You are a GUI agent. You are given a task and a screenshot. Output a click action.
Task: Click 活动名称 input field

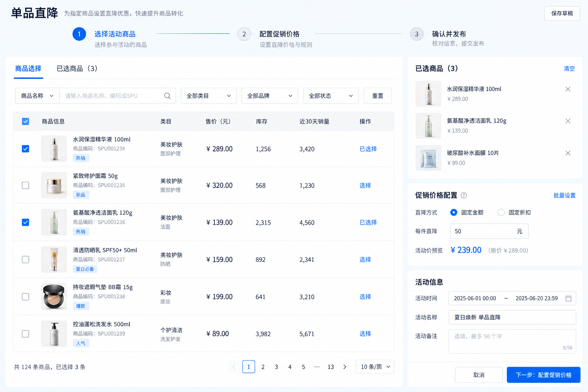(512, 317)
